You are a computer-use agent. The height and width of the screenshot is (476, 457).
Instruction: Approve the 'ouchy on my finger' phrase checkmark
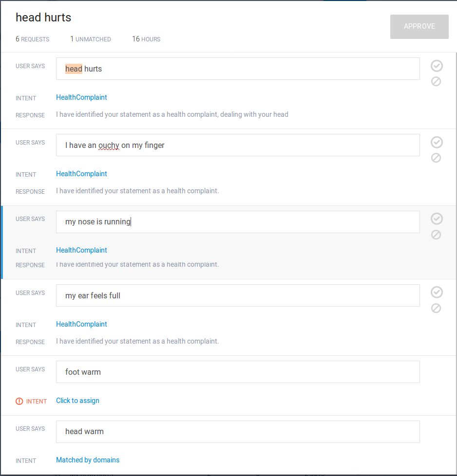coord(437,142)
